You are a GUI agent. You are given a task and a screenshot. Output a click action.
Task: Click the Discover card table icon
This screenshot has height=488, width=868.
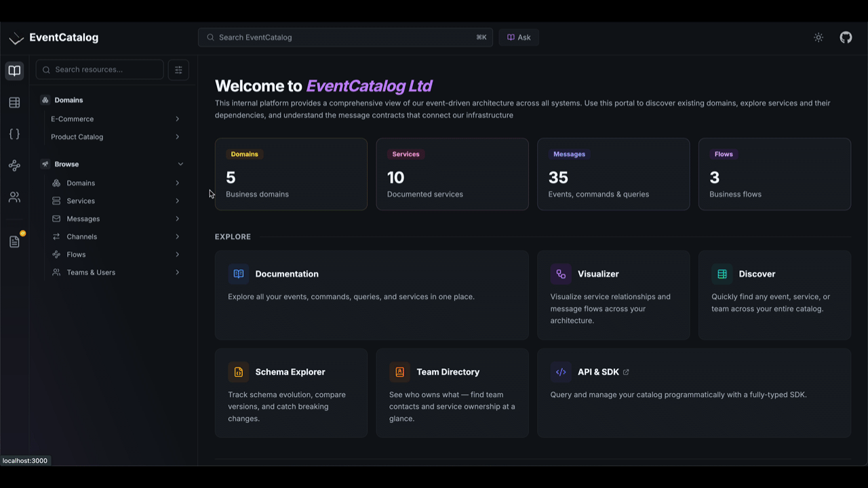click(722, 274)
